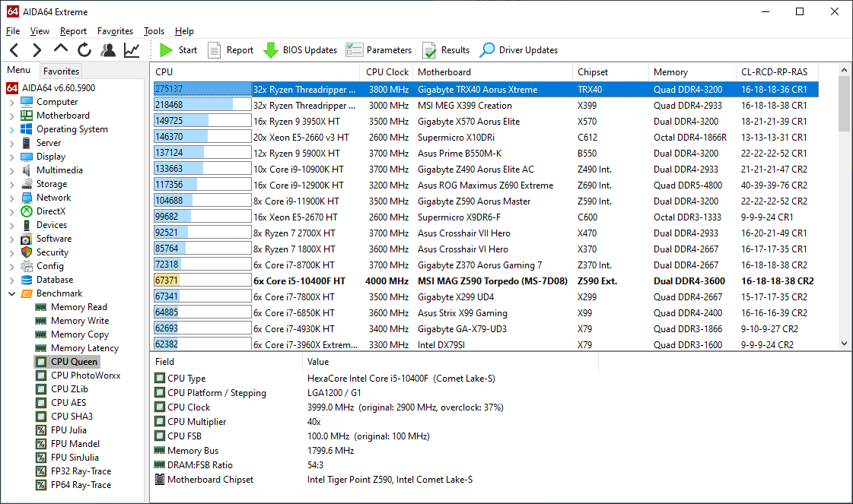
Task: Select the Memory Latency benchmark
Action: 84,348
